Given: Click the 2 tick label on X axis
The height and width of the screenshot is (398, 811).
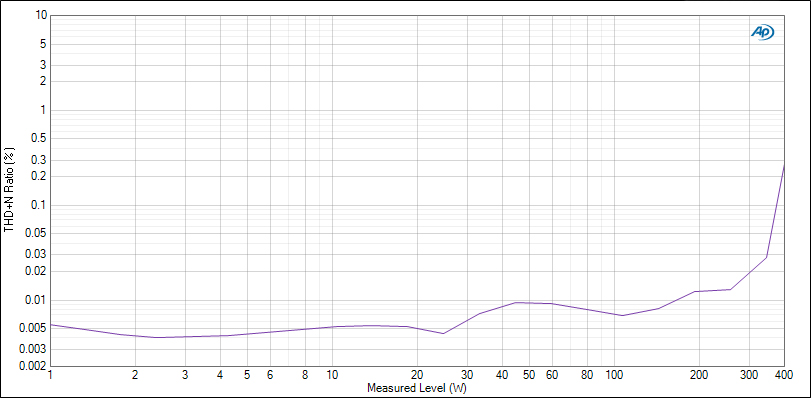Looking at the screenshot, I should click(x=135, y=375).
